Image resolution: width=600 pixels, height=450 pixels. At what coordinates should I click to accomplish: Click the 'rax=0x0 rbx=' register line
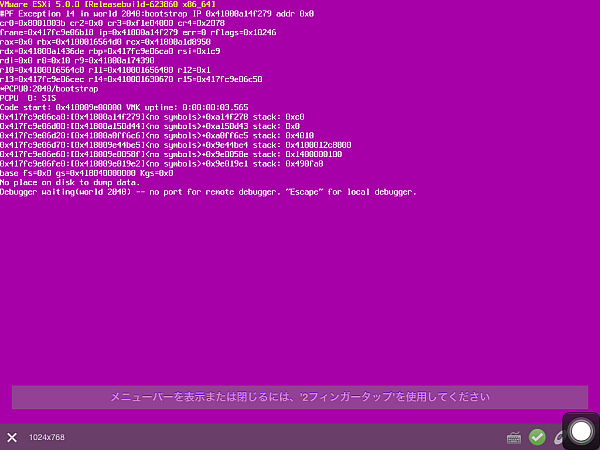(105, 42)
